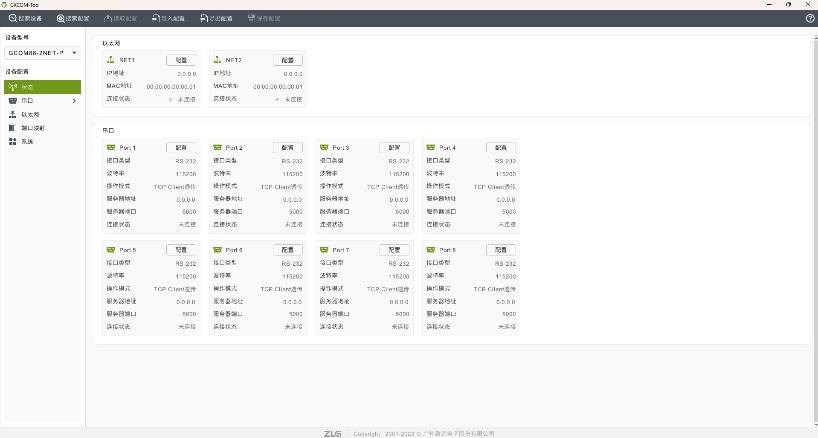Click the NET1 network icon
This screenshot has width=818, height=438.
[111, 60]
